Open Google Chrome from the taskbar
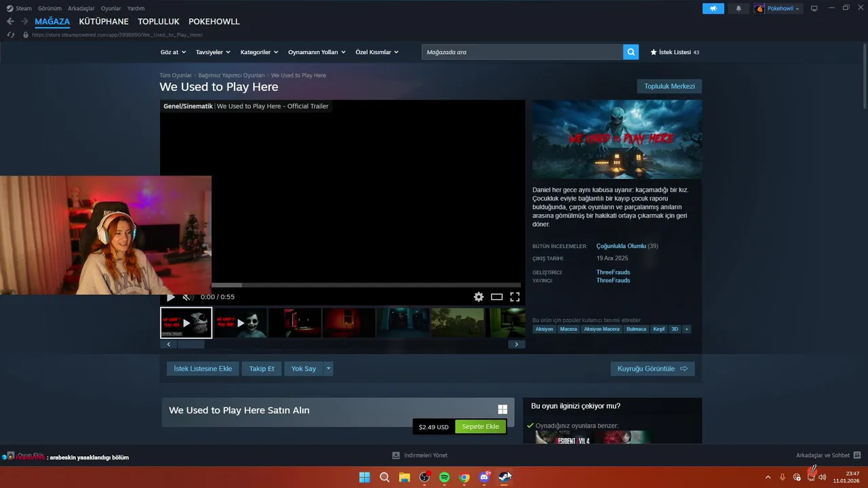The width and height of the screenshot is (868, 488). point(465,477)
